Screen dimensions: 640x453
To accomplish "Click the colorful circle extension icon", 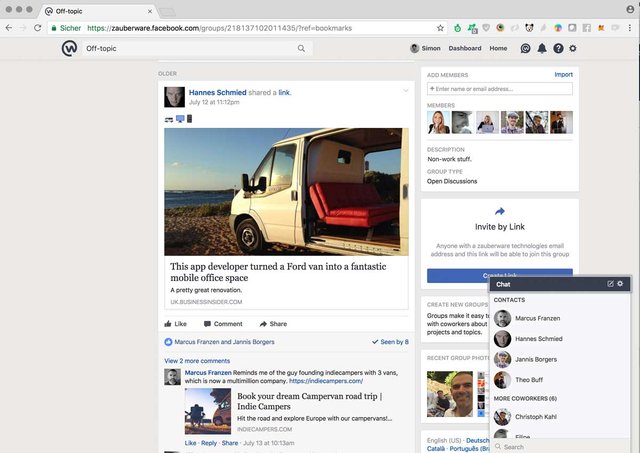I will (x=558, y=28).
